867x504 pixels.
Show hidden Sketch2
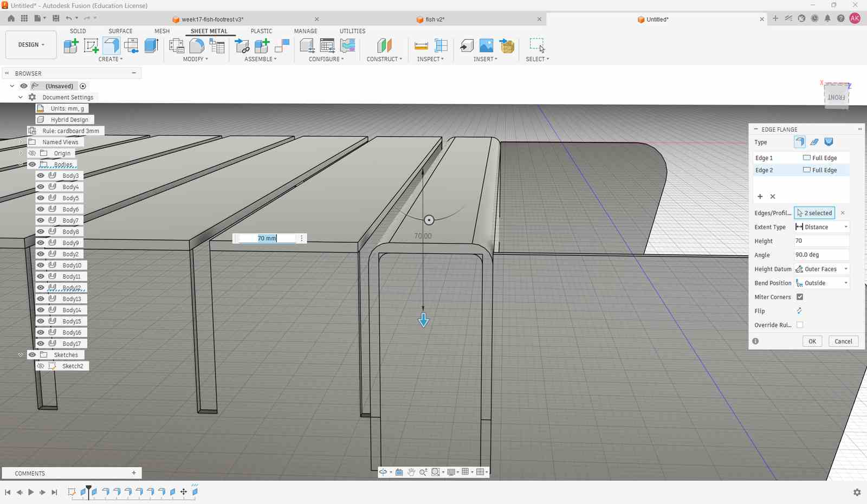point(41,366)
